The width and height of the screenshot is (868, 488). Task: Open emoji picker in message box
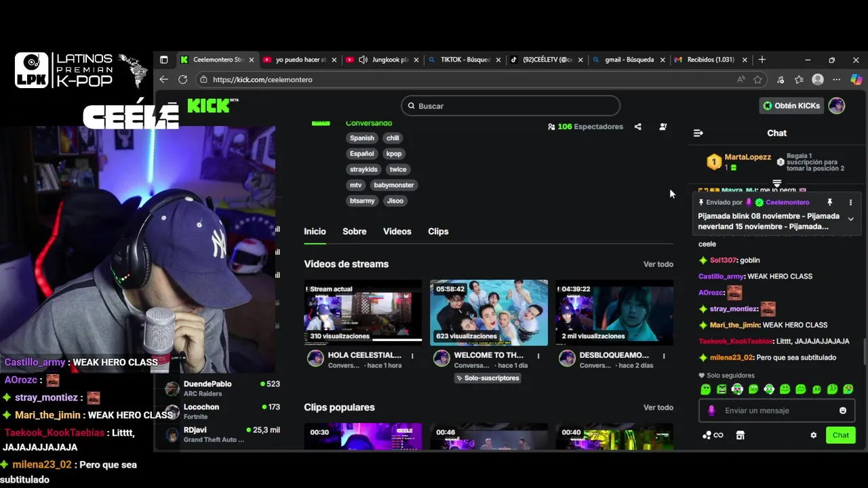pyautogui.click(x=843, y=411)
